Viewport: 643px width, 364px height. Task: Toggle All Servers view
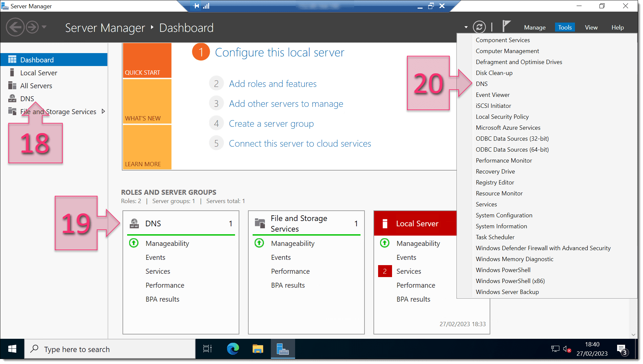coord(35,86)
